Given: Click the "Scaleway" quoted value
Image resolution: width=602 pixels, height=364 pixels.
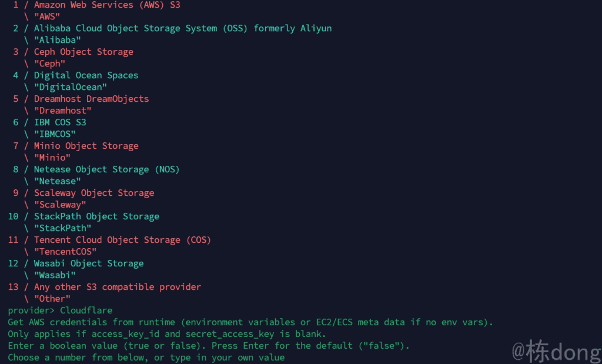Looking at the screenshot, I should click(x=60, y=205).
